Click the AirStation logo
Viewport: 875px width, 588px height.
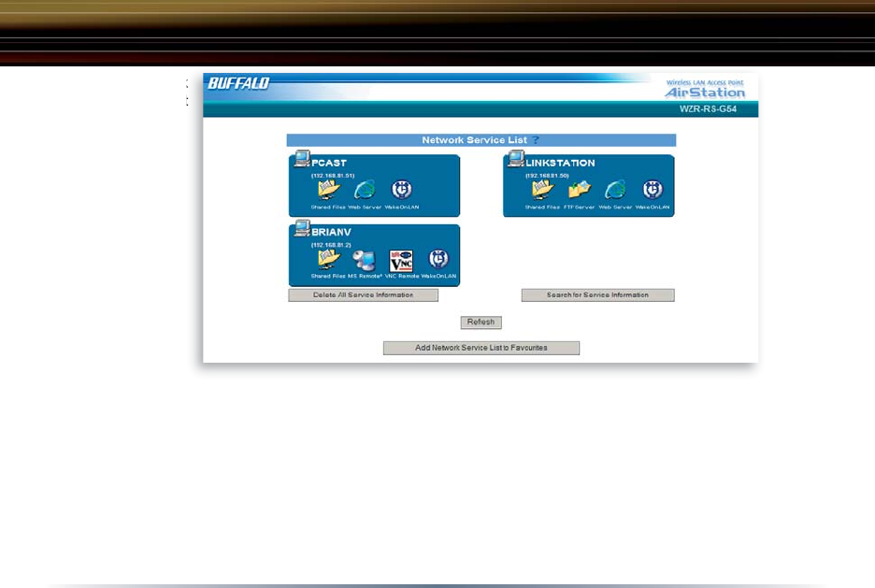[x=705, y=89]
